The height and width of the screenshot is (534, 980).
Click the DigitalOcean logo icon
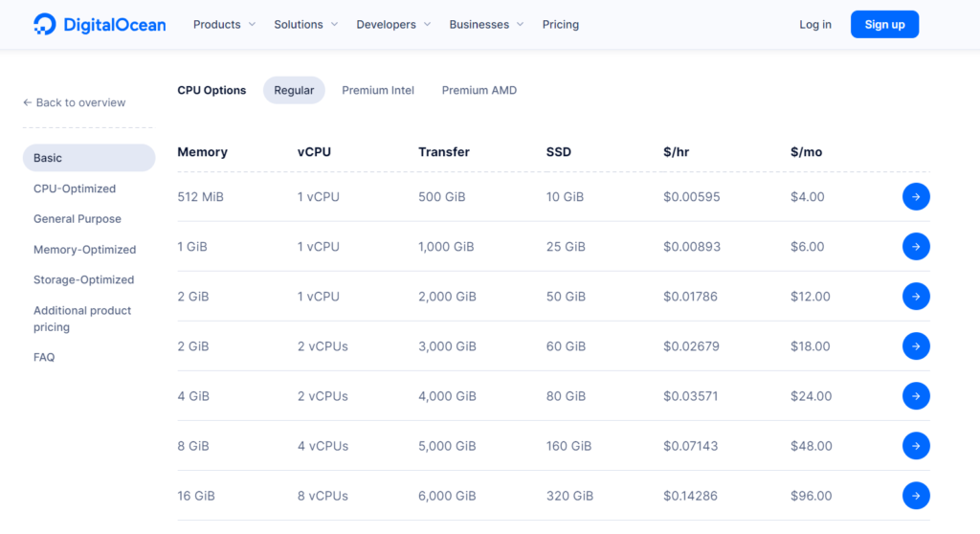44,25
